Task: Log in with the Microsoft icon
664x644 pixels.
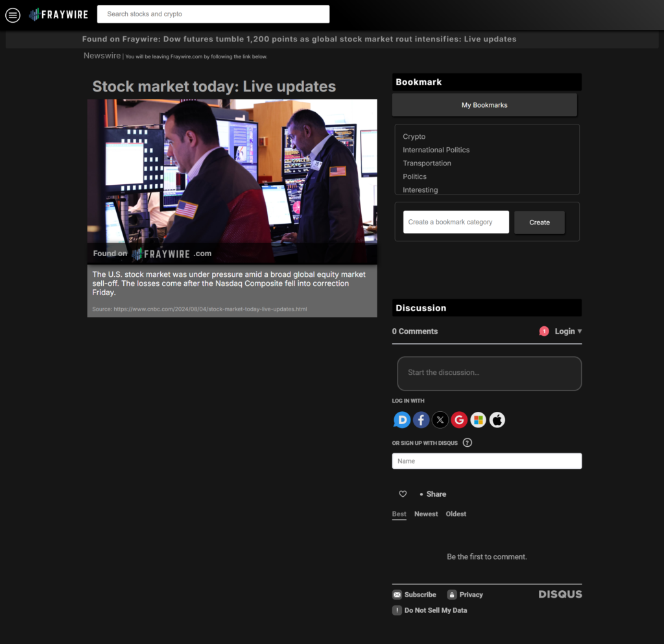Action: pyautogui.click(x=478, y=420)
